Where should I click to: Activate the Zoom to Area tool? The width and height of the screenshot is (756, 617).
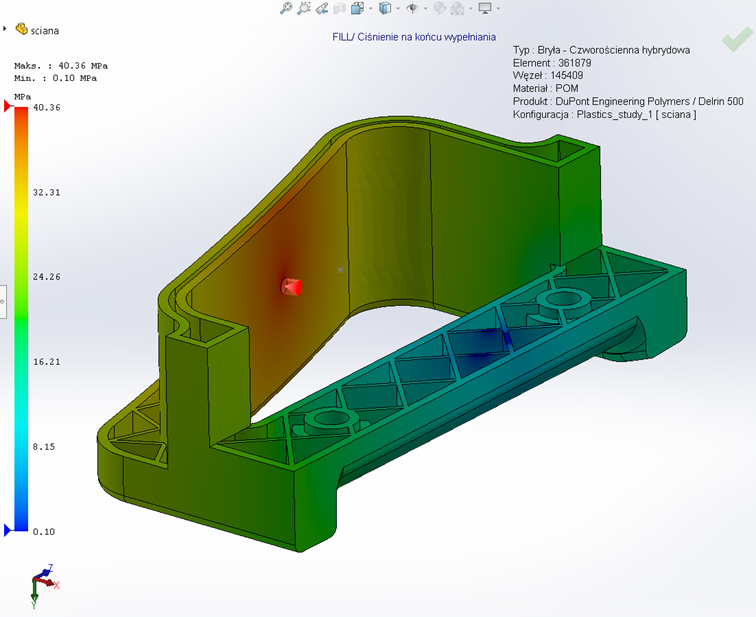(x=303, y=8)
